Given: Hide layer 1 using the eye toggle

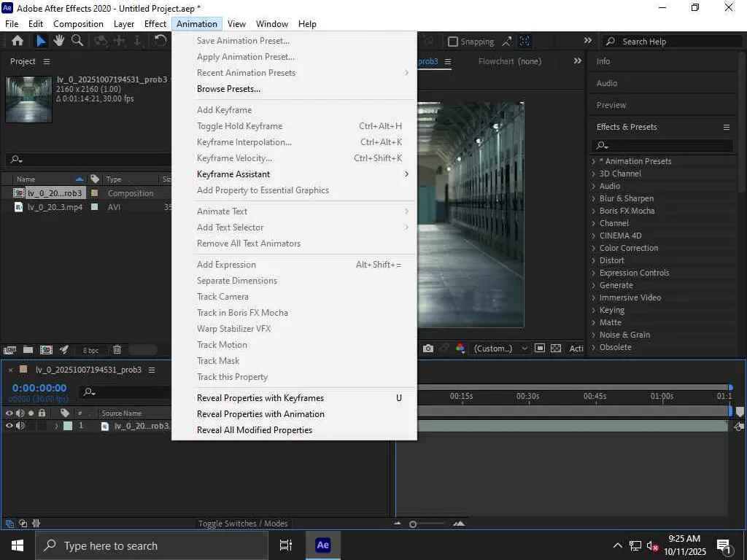Looking at the screenshot, I should click(x=9, y=426).
